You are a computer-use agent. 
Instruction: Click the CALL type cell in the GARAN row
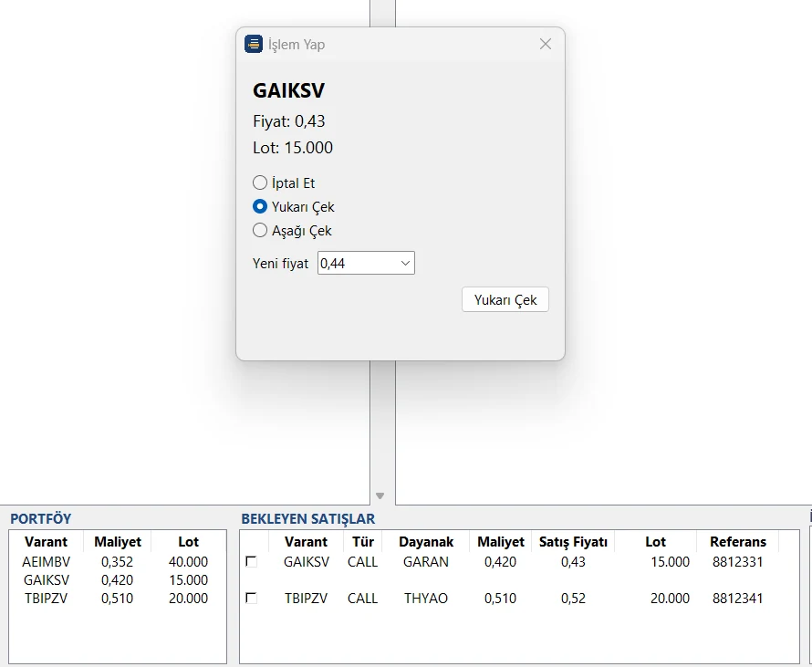tap(362, 562)
